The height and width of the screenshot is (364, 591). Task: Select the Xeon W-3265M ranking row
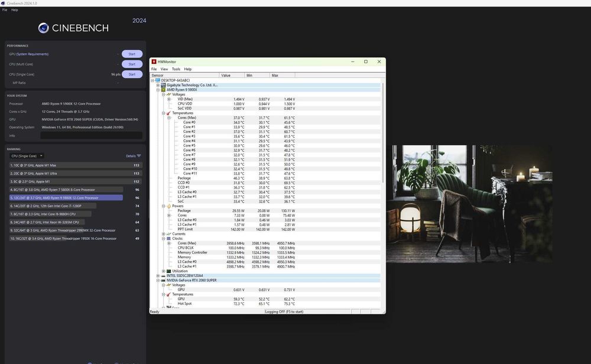point(76,222)
